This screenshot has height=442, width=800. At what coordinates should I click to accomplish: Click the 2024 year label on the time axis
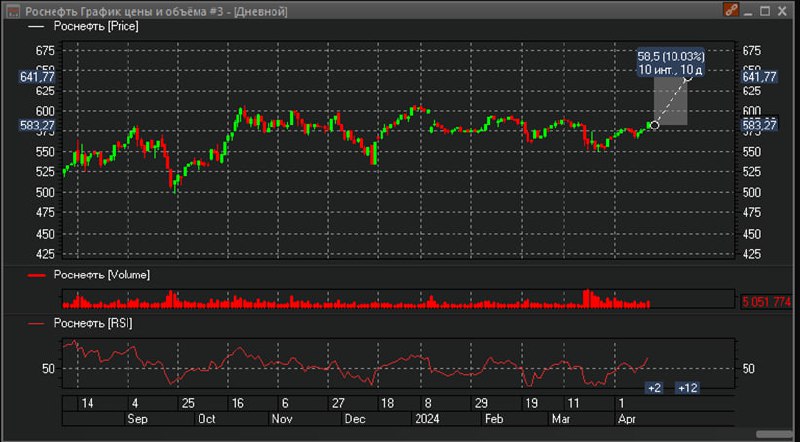tap(428, 419)
